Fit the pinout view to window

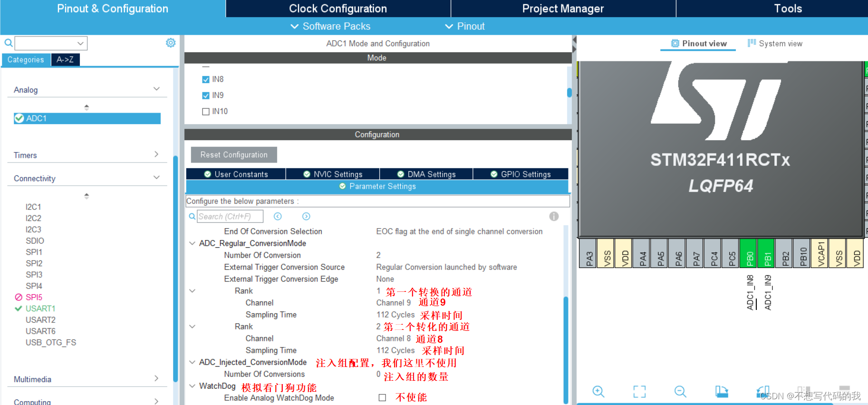(x=640, y=391)
